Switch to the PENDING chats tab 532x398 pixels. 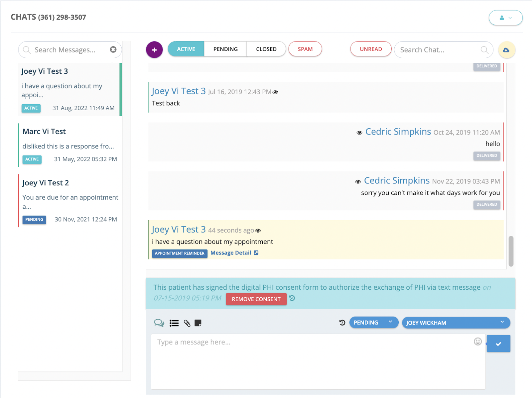click(225, 49)
